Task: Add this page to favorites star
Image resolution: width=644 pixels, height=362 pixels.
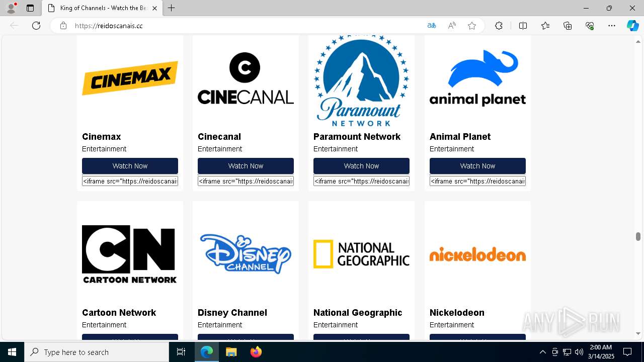Action: click(x=472, y=26)
